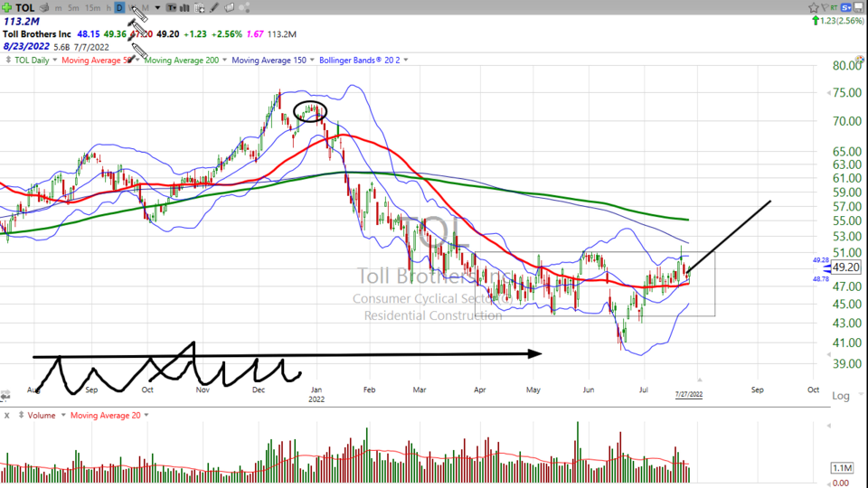Open the Moving Average 200 indicator menu
The image size is (868, 488).
click(x=224, y=60)
